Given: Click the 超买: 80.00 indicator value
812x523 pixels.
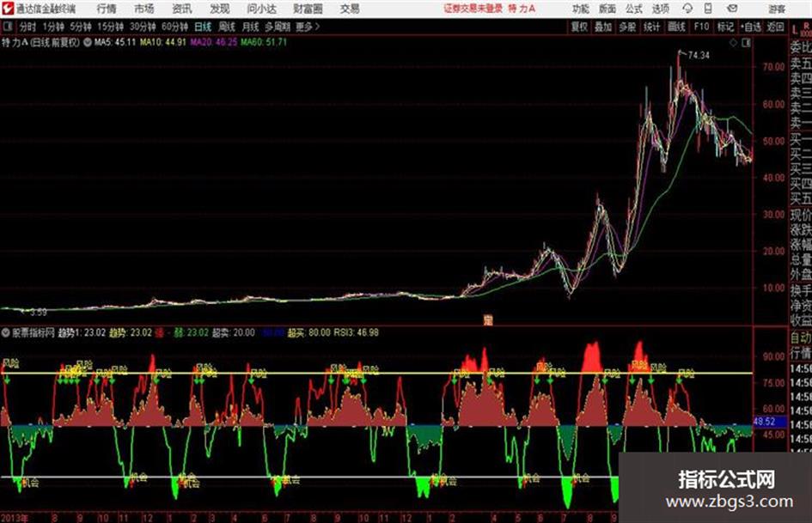Looking at the screenshot, I should point(308,332).
